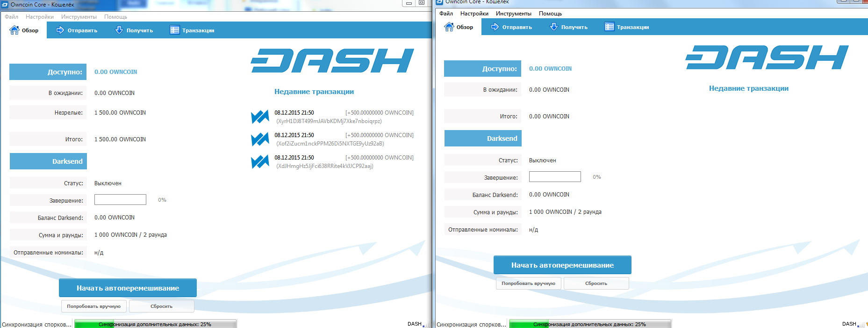
Task: Click the right window's sync progress bar
Action: tap(590, 324)
